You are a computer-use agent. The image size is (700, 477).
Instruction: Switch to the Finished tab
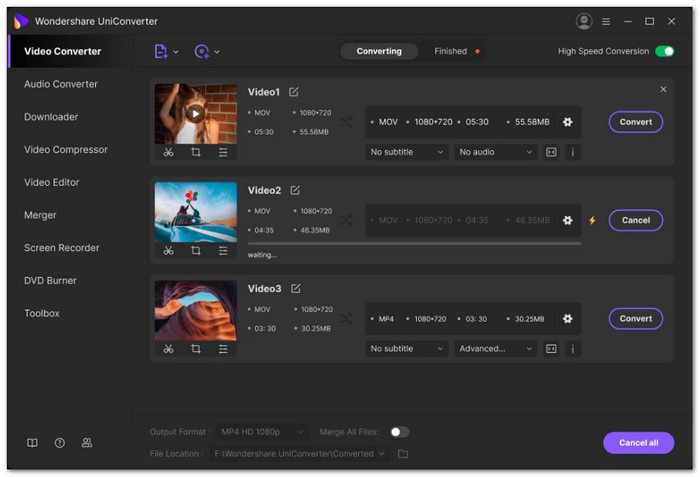click(x=450, y=51)
